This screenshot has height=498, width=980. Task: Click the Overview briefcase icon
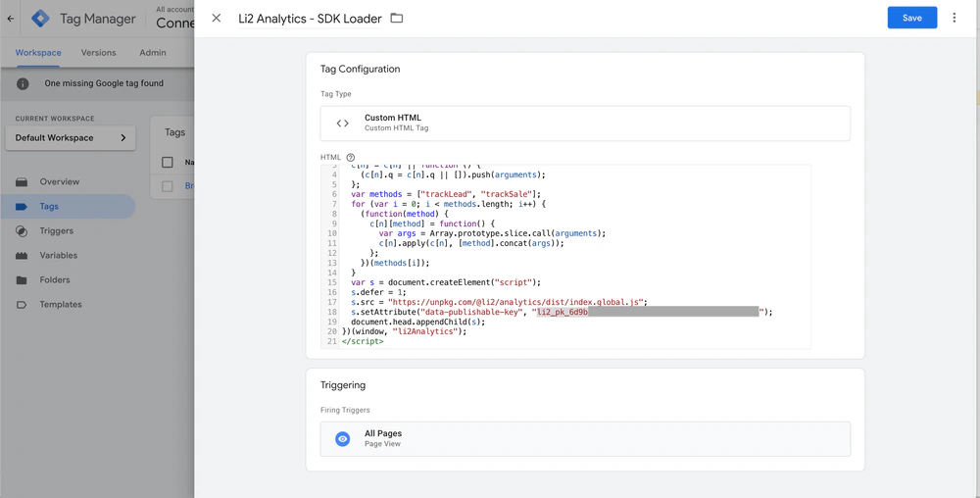pyautogui.click(x=22, y=181)
